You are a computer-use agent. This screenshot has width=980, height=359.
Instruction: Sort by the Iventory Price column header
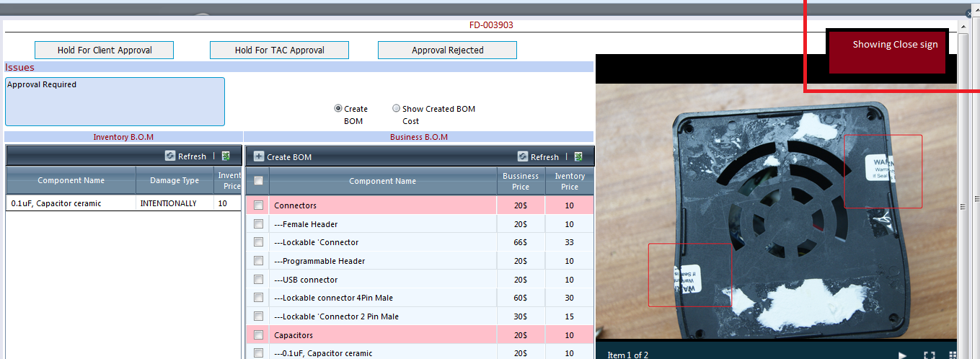tap(569, 181)
